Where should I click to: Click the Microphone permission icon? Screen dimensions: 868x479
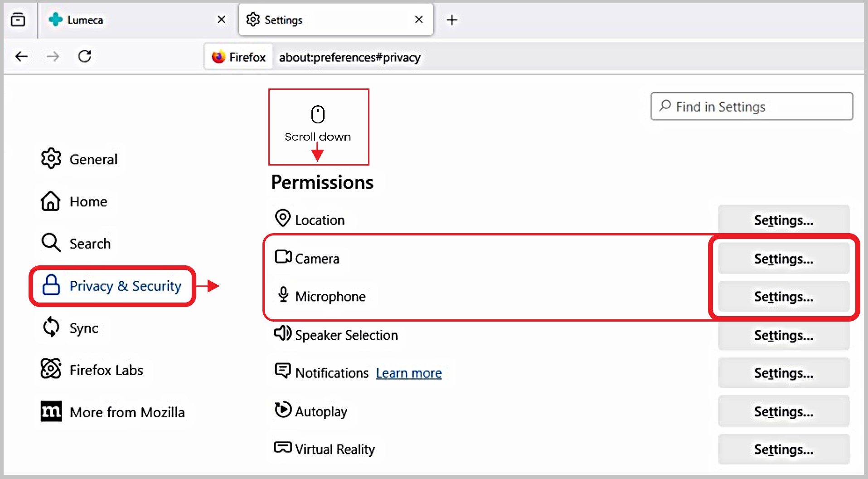[x=283, y=295]
